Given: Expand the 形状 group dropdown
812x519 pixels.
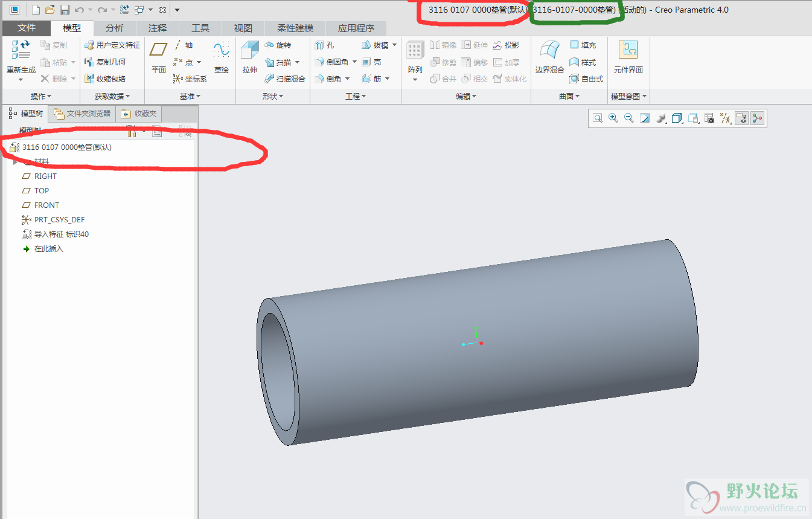Looking at the screenshot, I should coord(273,96).
